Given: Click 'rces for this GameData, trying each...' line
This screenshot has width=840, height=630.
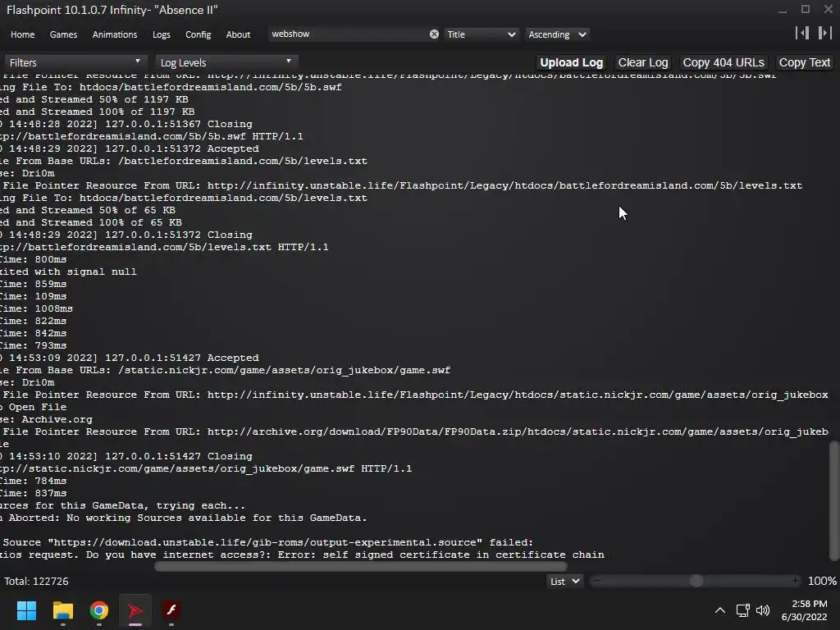Looking at the screenshot, I should (x=123, y=505).
